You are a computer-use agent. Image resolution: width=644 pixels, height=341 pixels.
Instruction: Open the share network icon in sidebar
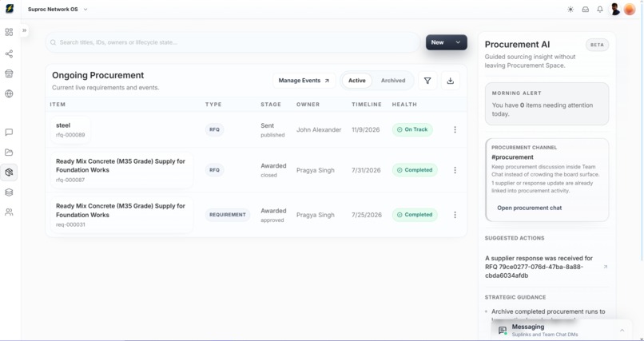coord(9,54)
